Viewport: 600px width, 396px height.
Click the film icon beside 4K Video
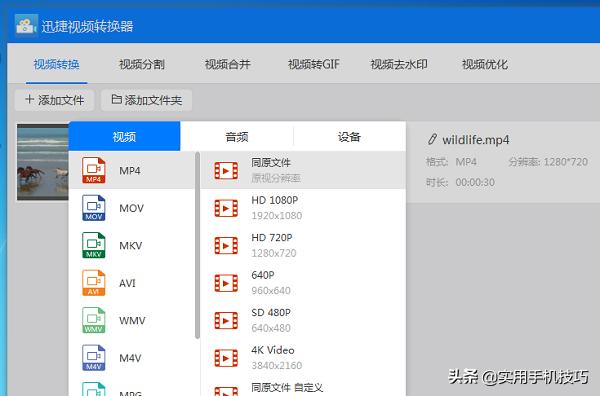point(226,358)
